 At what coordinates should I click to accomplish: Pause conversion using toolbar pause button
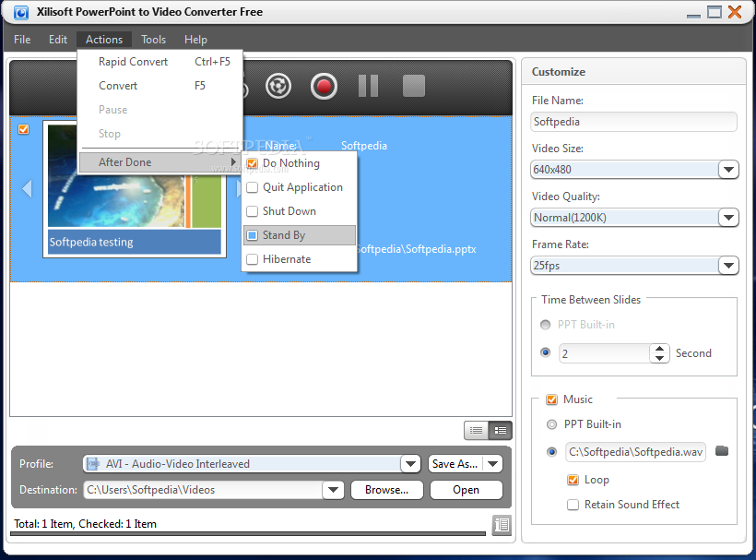click(x=369, y=86)
